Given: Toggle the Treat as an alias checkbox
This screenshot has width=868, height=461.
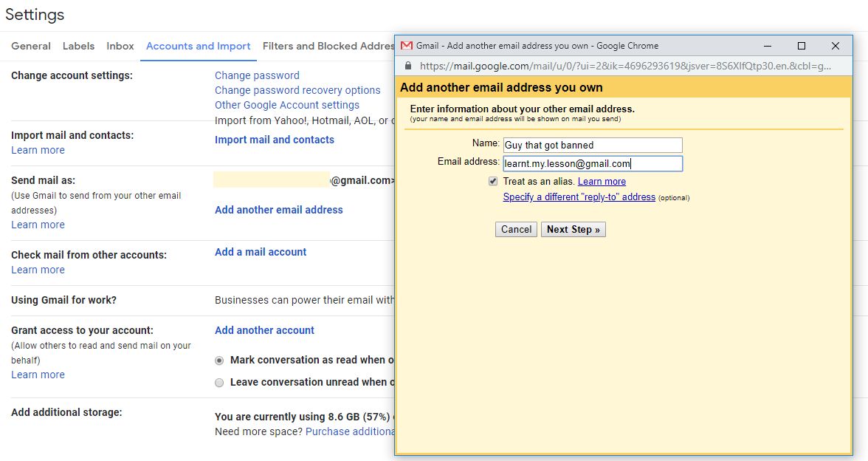Looking at the screenshot, I should [x=493, y=181].
